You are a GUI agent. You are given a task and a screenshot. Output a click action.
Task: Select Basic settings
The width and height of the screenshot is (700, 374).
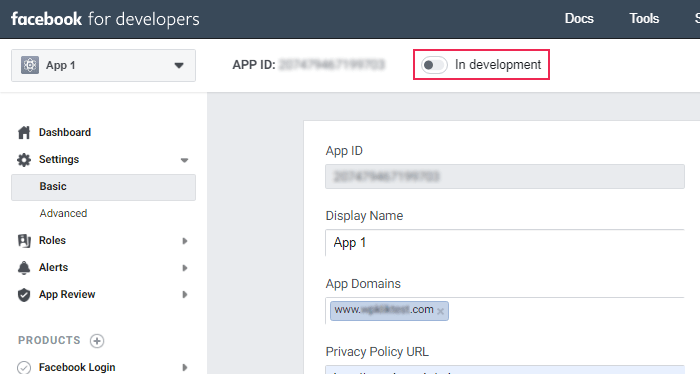point(104,187)
